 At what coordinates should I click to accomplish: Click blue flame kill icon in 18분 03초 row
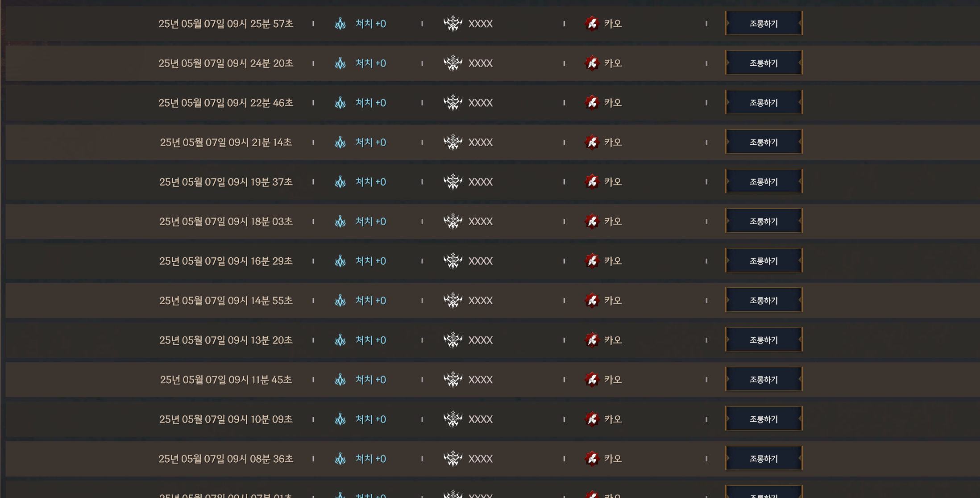341,222
